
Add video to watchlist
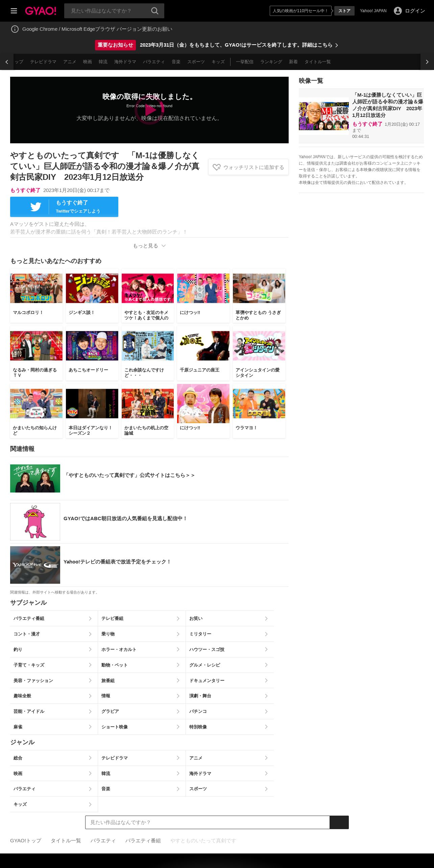coord(248,167)
